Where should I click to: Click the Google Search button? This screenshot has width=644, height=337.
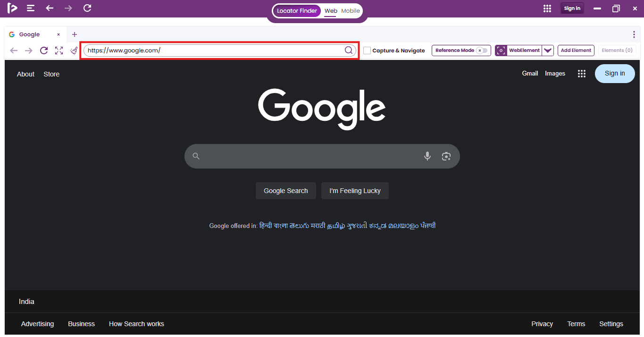tap(286, 191)
